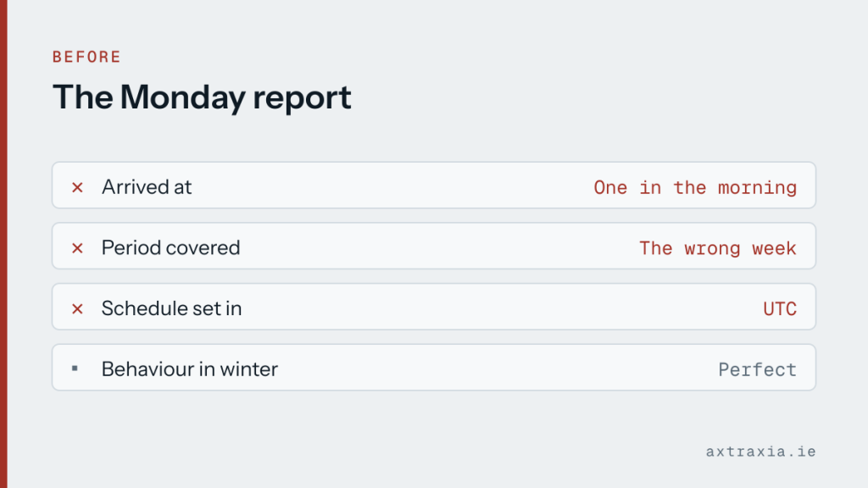Open the axtraxia.ie link
Screen dimensions: 868x488
click(x=760, y=452)
